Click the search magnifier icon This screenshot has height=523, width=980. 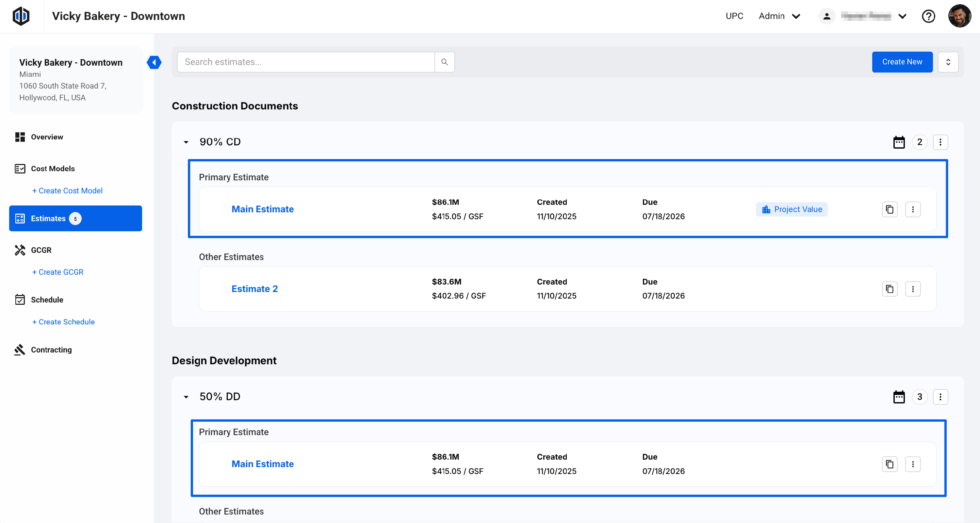[x=444, y=62]
